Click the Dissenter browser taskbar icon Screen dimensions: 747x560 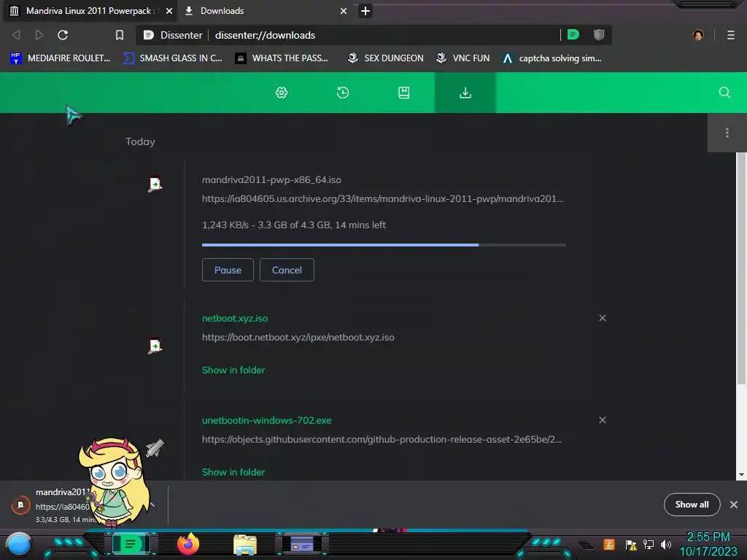pyautogui.click(x=131, y=544)
